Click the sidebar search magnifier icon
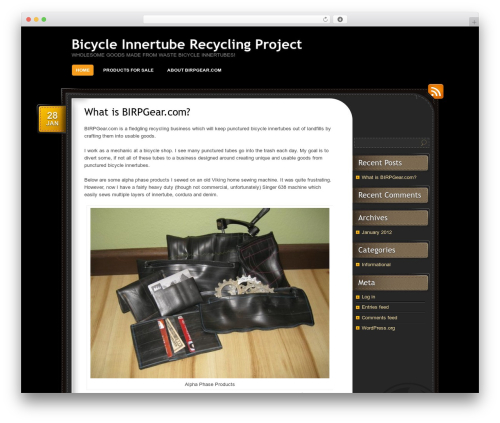Image resolution: width=500 pixels, height=423 pixels. click(423, 143)
